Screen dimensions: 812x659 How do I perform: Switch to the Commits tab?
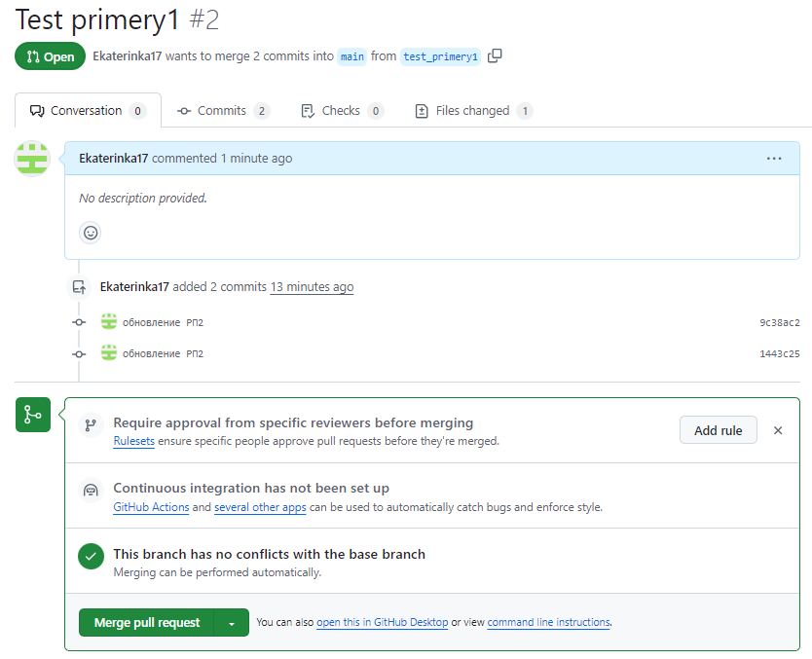pos(222,111)
